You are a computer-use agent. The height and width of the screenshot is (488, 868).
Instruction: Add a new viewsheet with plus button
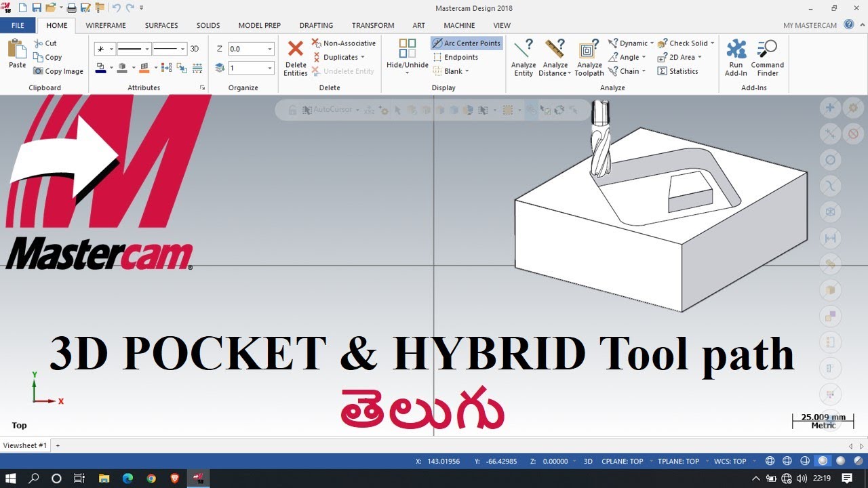point(58,445)
